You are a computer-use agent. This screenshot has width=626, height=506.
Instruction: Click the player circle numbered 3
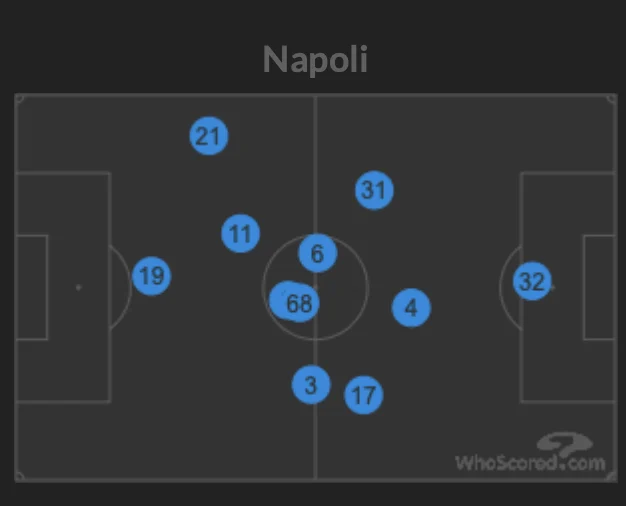coord(311,384)
